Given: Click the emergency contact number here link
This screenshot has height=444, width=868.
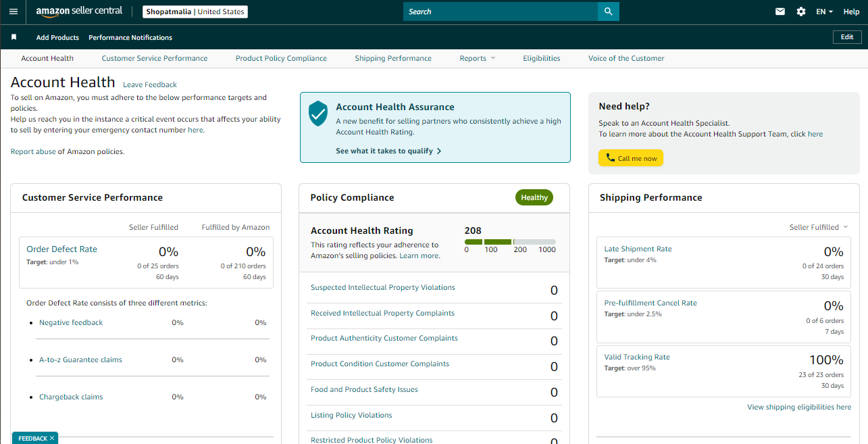Looking at the screenshot, I should tap(195, 130).
